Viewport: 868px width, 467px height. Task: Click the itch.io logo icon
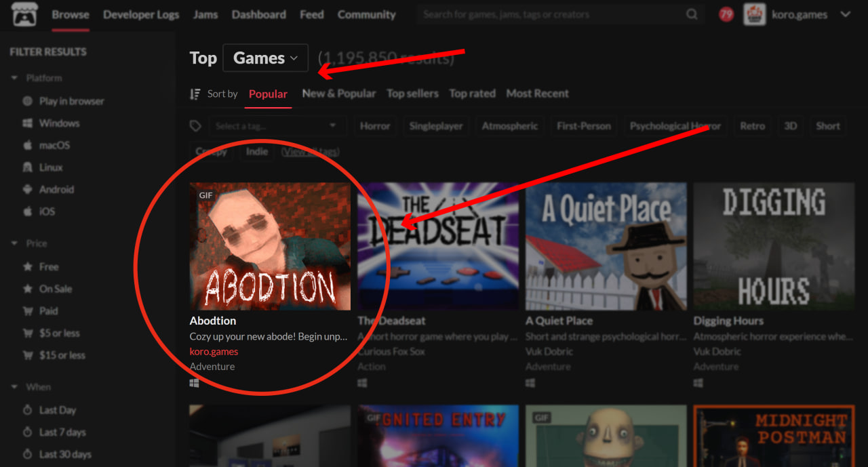pos(24,14)
